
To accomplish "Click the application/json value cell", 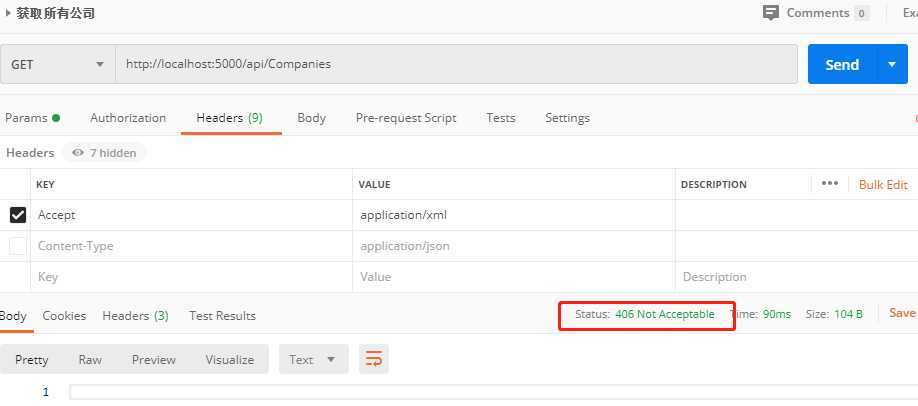I will click(513, 246).
